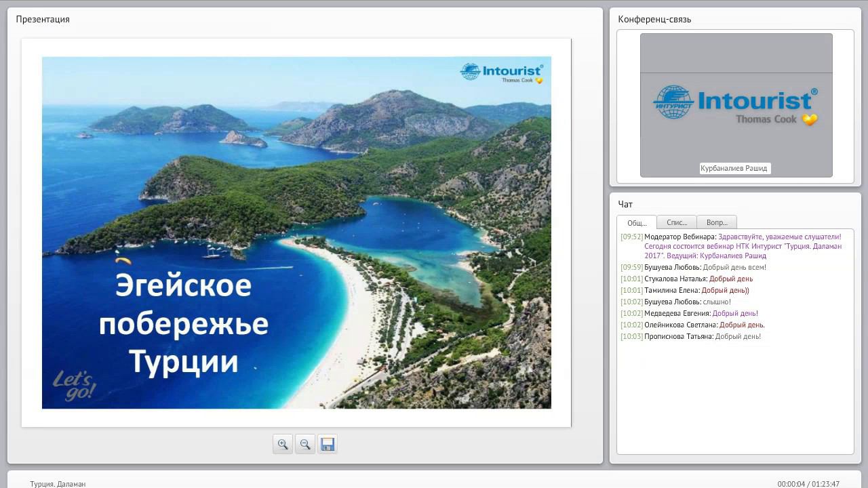Select Бушуева Любовь's "Добрый день всем!" message
Image resolution: width=868 pixels, height=488 pixels.
[694, 267]
